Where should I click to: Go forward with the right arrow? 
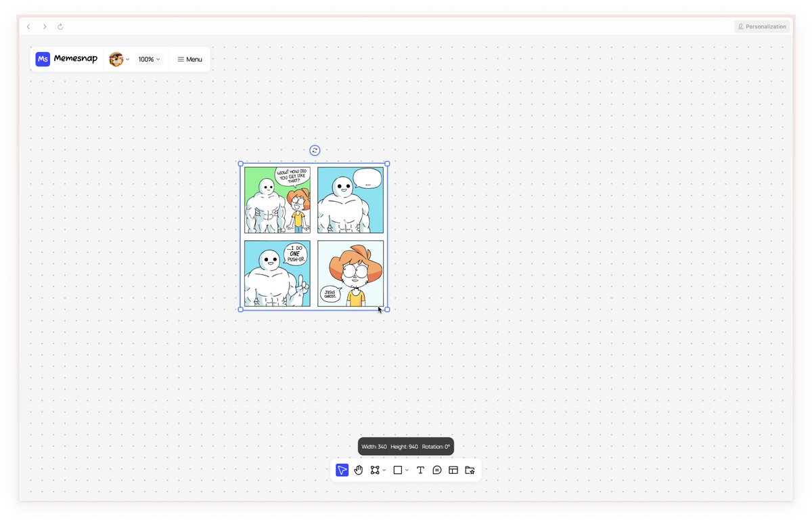(45, 27)
